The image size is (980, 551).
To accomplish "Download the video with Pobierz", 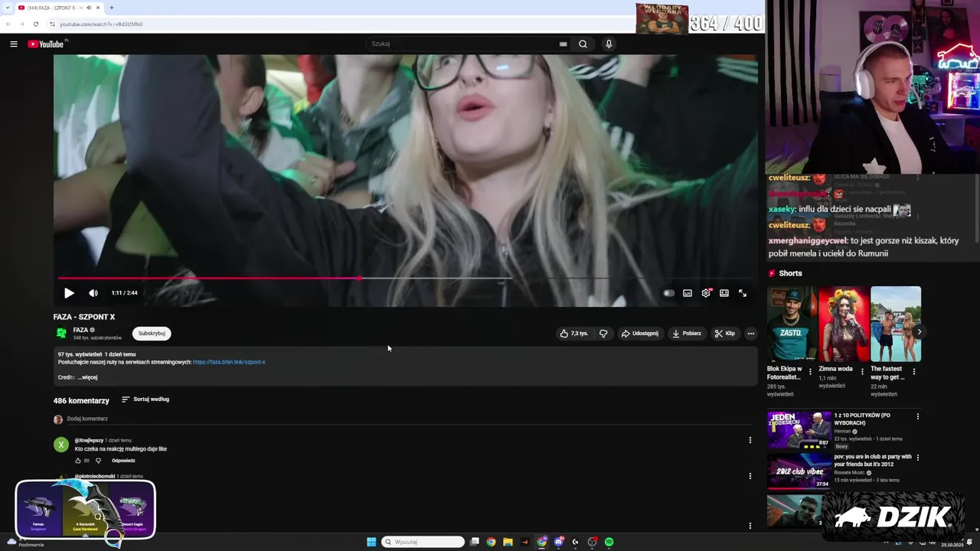I will click(687, 334).
